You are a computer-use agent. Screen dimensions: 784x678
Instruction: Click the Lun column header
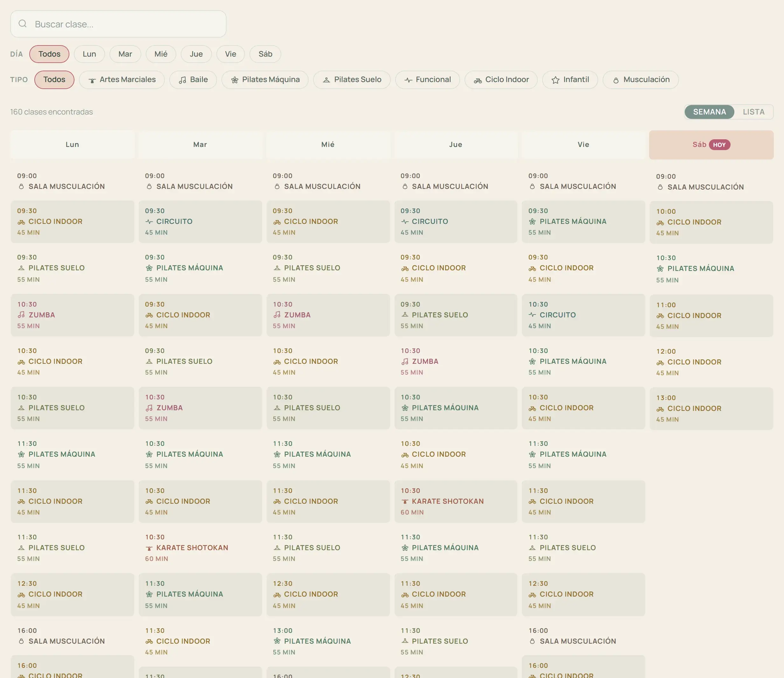(72, 144)
